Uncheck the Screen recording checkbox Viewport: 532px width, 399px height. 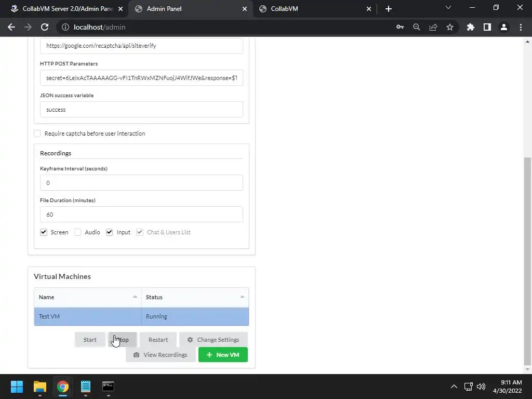click(x=44, y=232)
